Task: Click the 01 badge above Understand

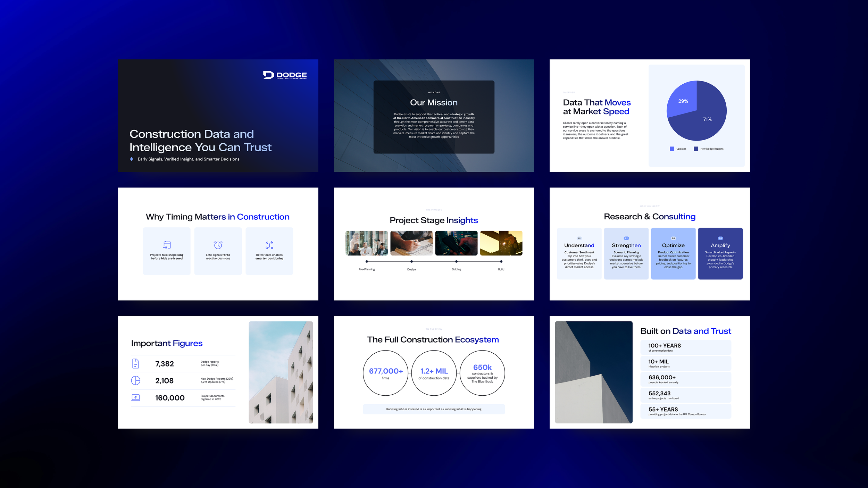Action: (579, 238)
